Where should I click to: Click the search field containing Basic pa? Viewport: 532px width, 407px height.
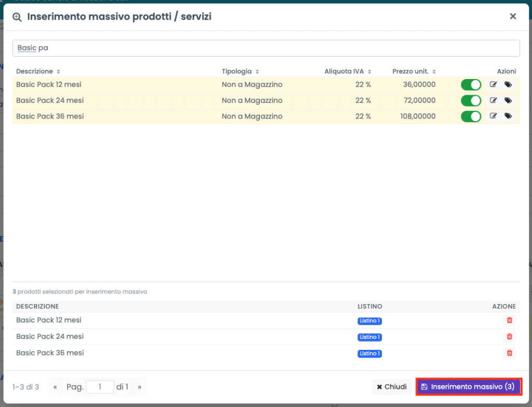tap(266, 48)
